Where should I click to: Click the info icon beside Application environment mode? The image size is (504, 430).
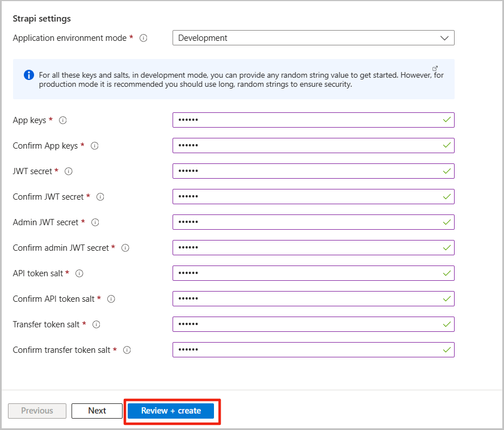click(143, 38)
